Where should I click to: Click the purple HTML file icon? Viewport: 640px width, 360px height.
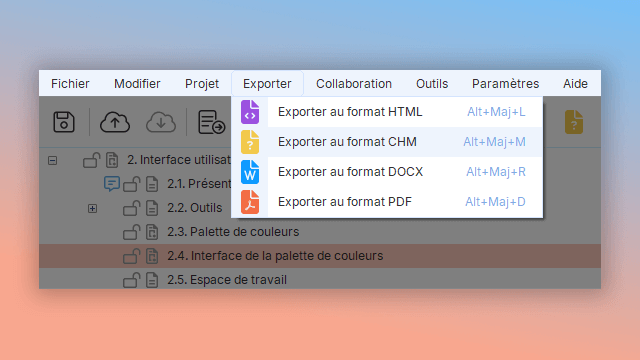pos(250,112)
